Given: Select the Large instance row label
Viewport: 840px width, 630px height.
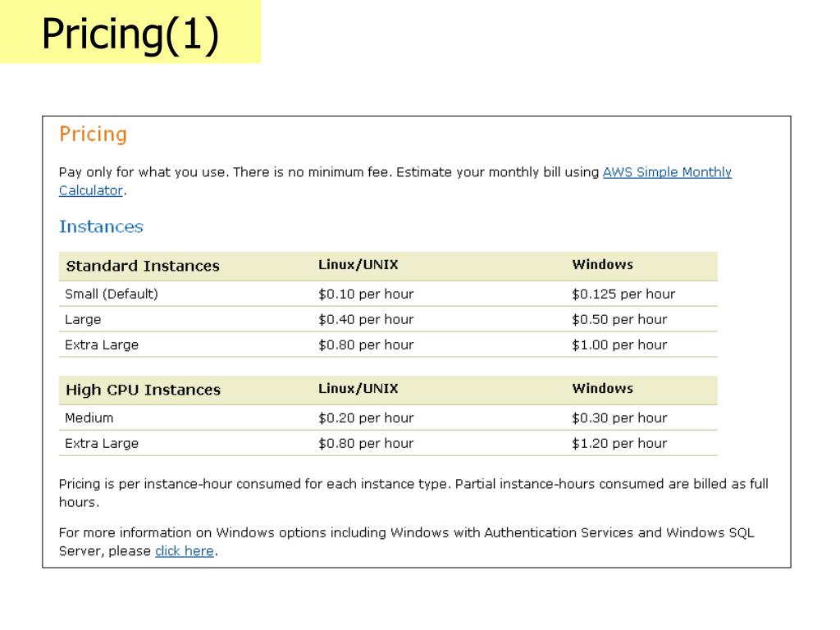Looking at the screenshot, I should [x=83, y=320].
